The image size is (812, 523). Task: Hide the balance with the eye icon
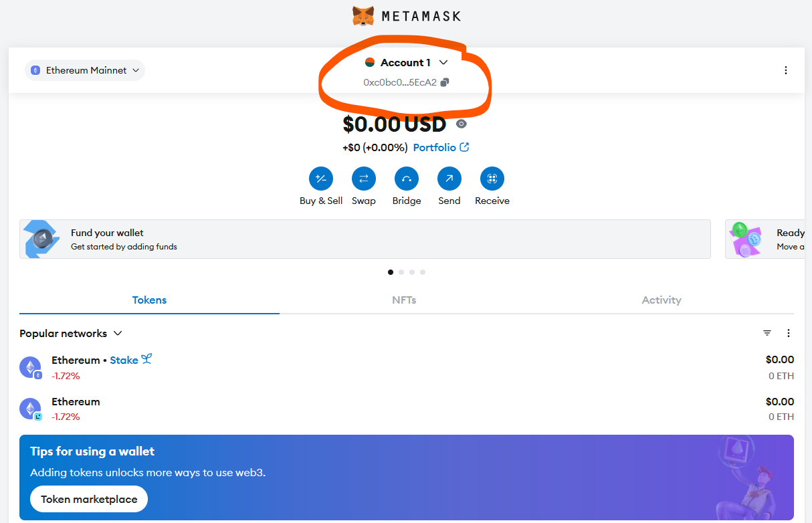462,124
